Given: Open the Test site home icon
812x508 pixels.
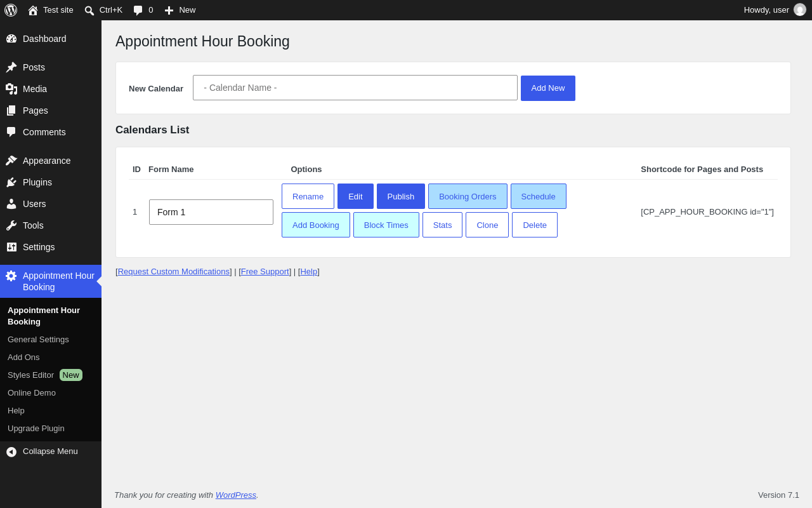Looking at the screenshot, I should (33, 10).
